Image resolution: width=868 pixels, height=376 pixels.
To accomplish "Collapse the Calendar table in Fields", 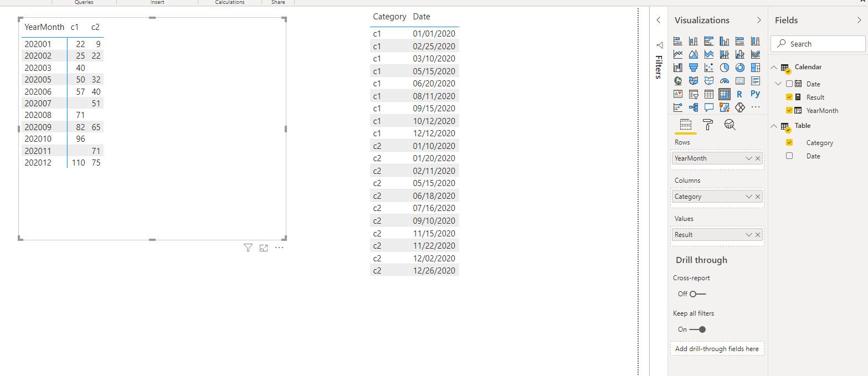I will 774,67.
